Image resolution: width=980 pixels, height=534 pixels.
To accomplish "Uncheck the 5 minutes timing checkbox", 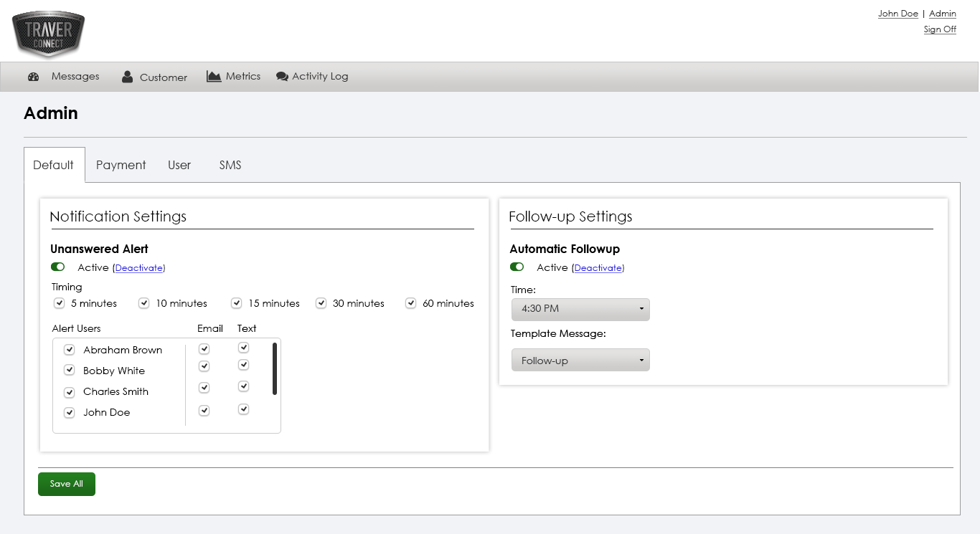I will tap(60, 303).
